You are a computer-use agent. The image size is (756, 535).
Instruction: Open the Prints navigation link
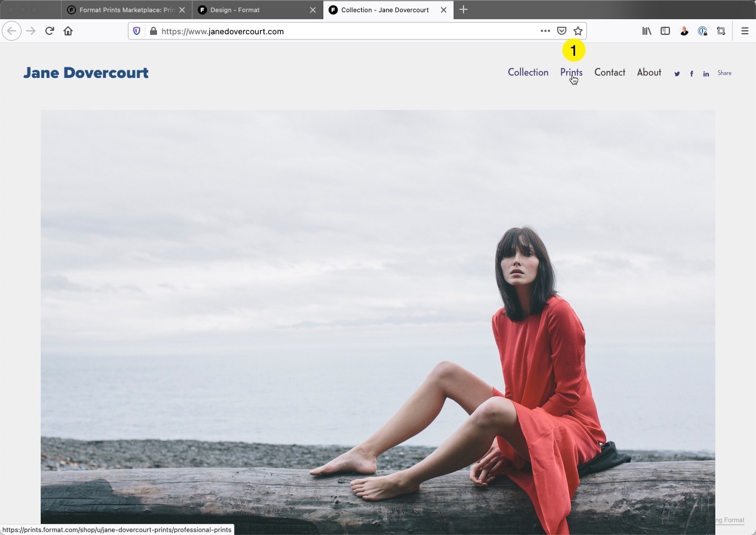(x=571, y=73)
